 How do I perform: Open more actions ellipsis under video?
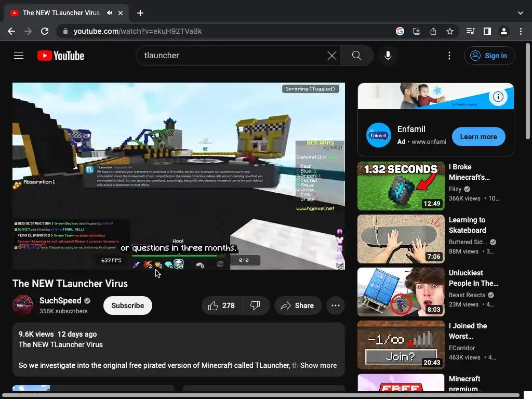335,305
